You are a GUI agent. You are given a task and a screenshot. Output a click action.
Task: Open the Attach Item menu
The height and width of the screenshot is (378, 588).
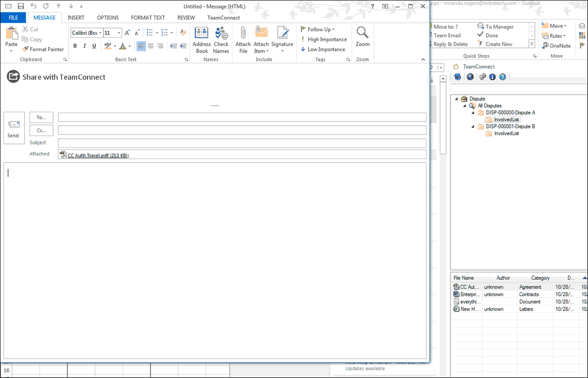click(x=262, y=40)
